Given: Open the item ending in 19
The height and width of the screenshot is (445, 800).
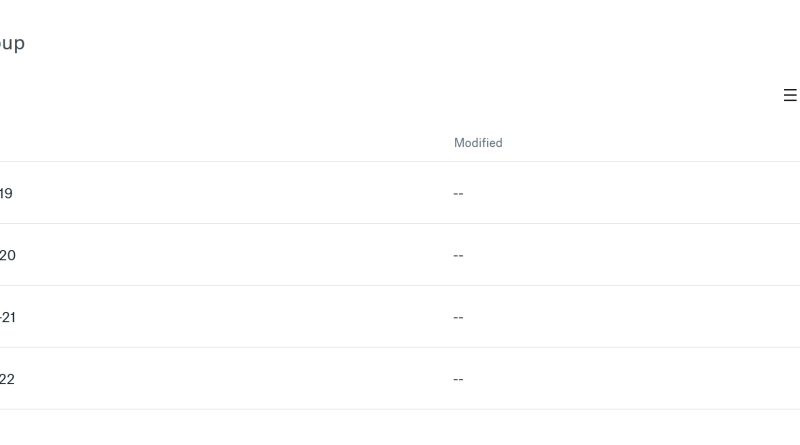Looking at the screenshot, I should point(6,193).
